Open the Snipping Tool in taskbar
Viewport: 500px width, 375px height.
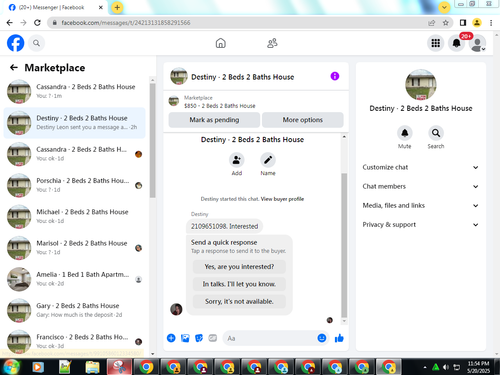119,367
